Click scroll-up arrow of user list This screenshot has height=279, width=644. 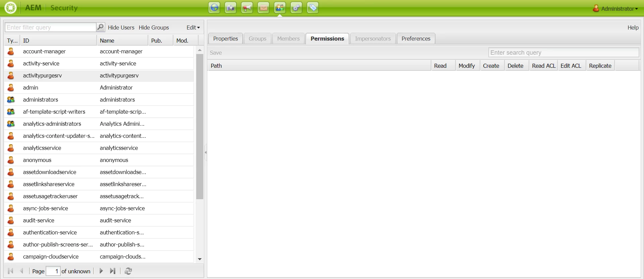[200, 50]
